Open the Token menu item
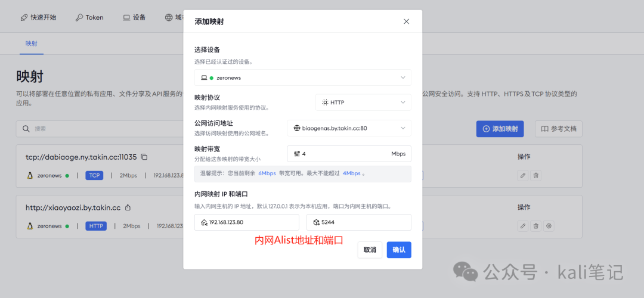The height and width of the screenshot is (298, 644). [x=89, y=17]
